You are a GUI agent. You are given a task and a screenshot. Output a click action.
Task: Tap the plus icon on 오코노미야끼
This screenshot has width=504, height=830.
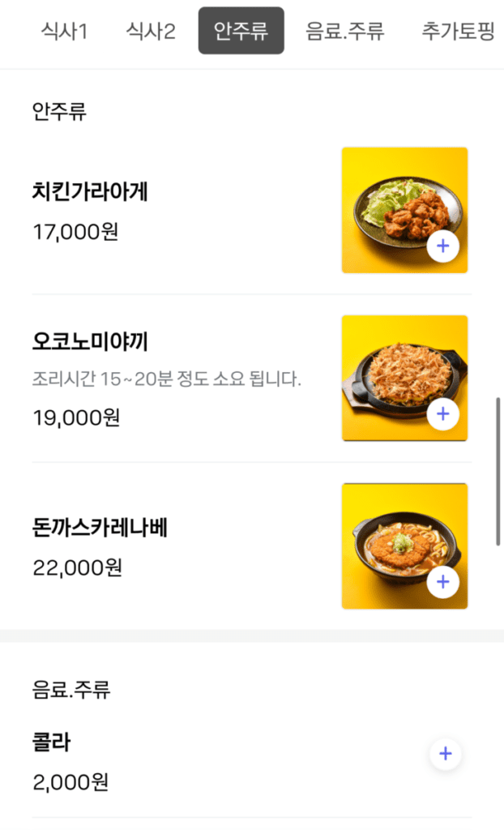coord(442,414)
